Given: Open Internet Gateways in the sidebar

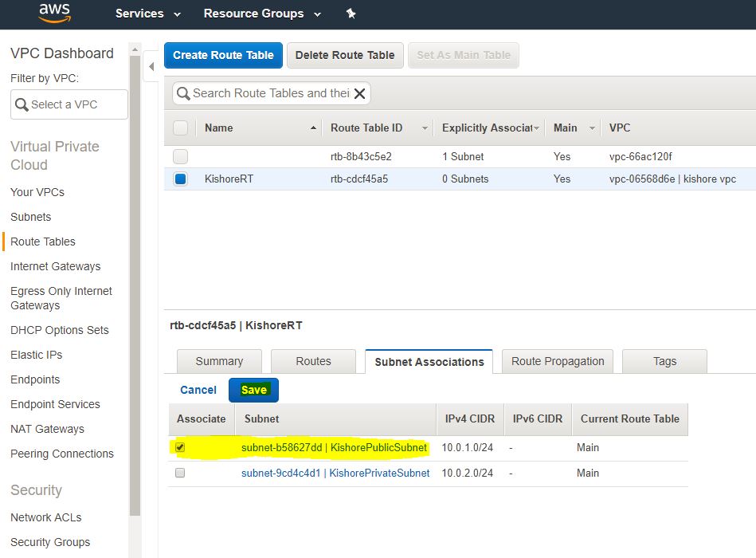Looking at the screenshot, I should click(56, 266).
